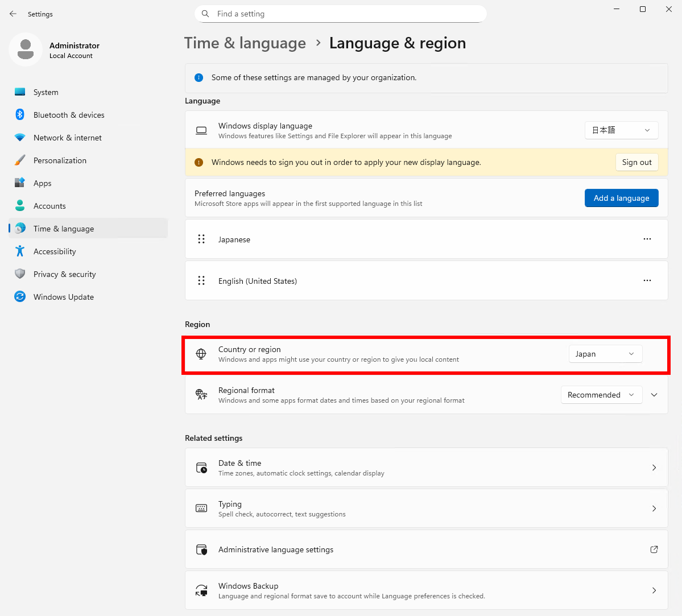Click the Find a setting search field
This screenshot has width=682, height=616.
[x=341, y=14]
